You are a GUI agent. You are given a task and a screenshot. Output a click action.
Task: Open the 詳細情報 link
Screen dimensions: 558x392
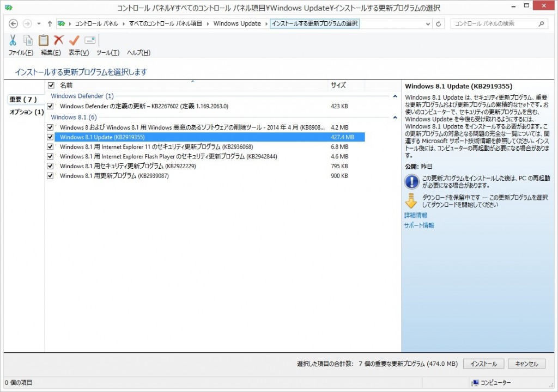point(415,215)
